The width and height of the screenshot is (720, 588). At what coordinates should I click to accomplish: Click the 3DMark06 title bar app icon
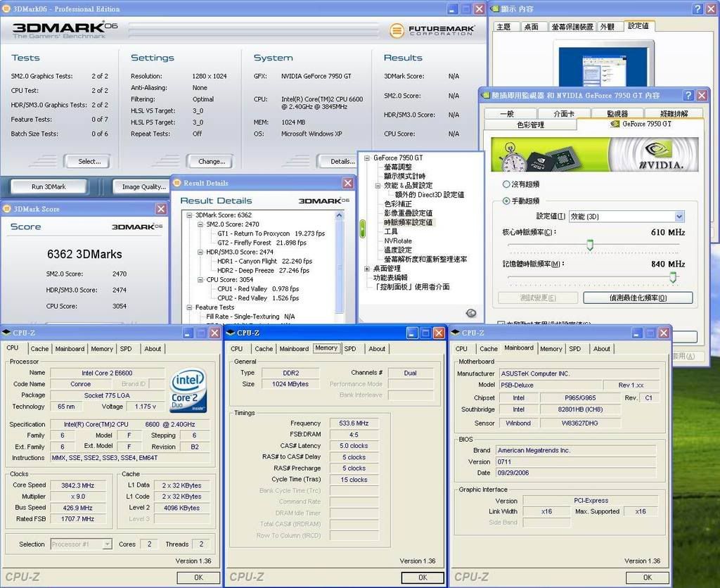(x=6, y=8)
